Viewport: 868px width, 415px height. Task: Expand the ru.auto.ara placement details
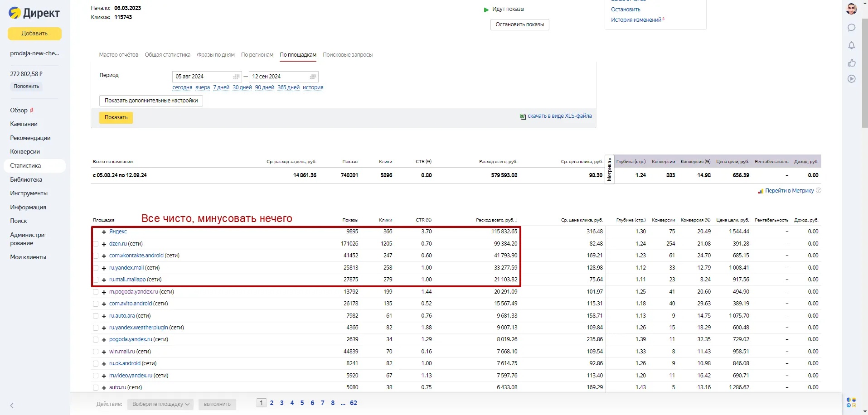(104, 316)
